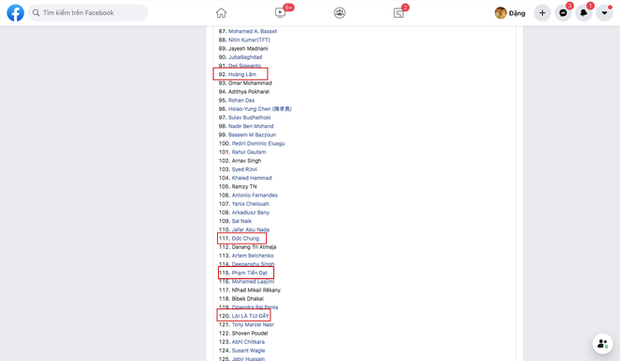620x361 pixels.
Task: Open Hoàng Lâm profile link
Action: tap(242, 74)
